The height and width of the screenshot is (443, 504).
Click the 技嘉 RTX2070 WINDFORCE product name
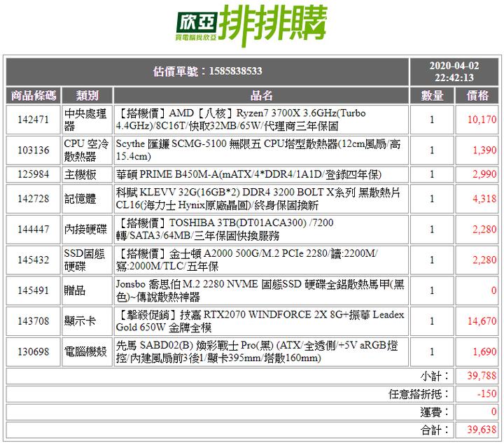point(260,321)
